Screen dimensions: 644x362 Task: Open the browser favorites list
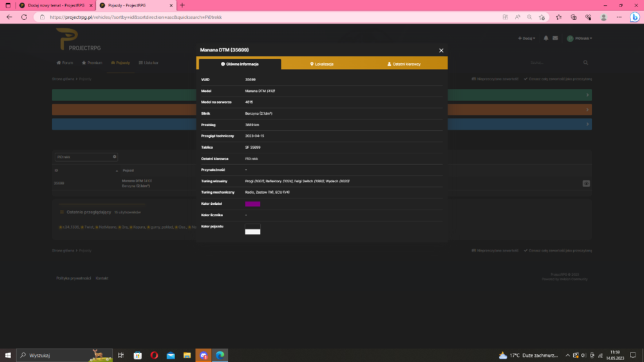point(558,17)
